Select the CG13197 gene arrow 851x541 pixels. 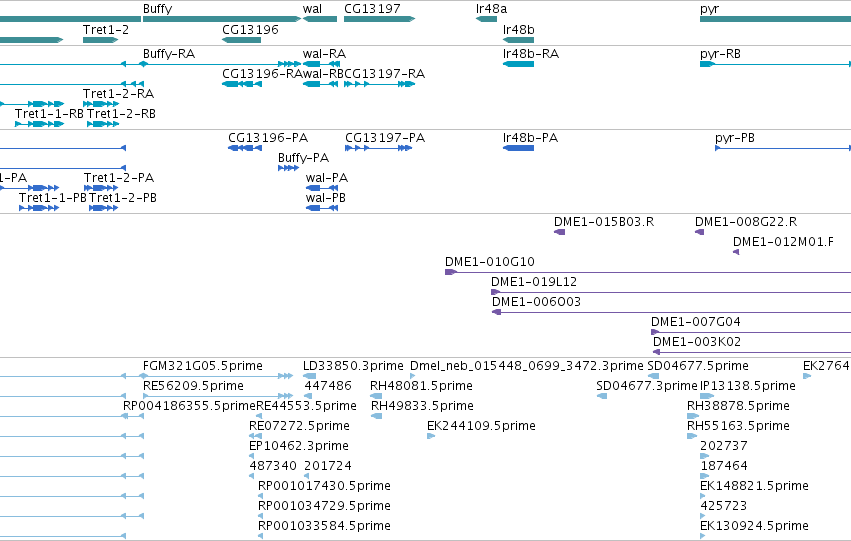click(x=379, y=19)
